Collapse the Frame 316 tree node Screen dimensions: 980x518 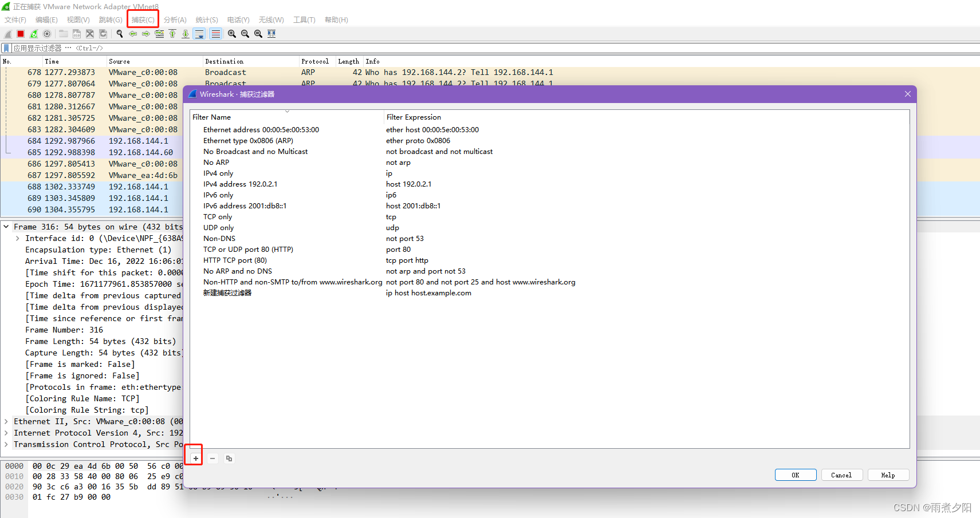(x=6, y=227)
